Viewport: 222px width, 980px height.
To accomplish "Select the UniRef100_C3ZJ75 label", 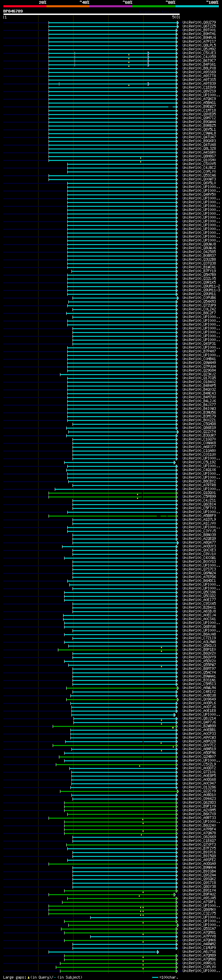I will click(199, 913).
